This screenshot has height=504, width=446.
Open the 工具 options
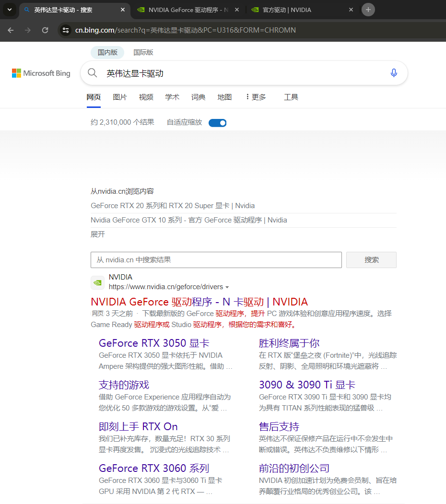(291, 97)
